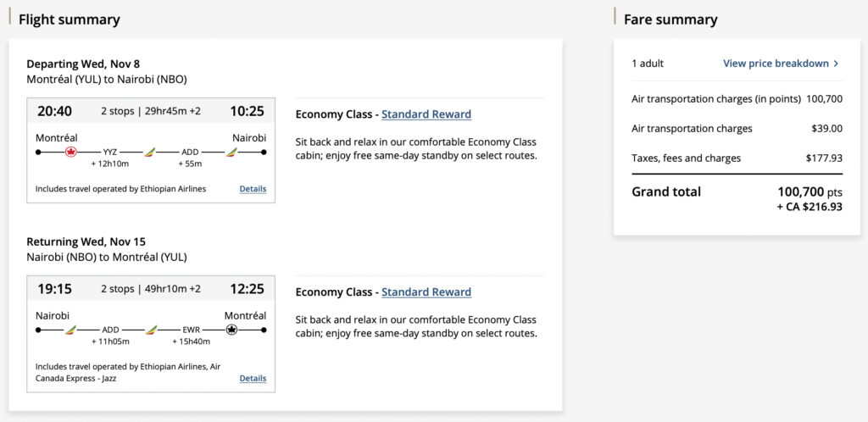Select the EWR stopover label

pyautogui.click(x=191, y=330)
